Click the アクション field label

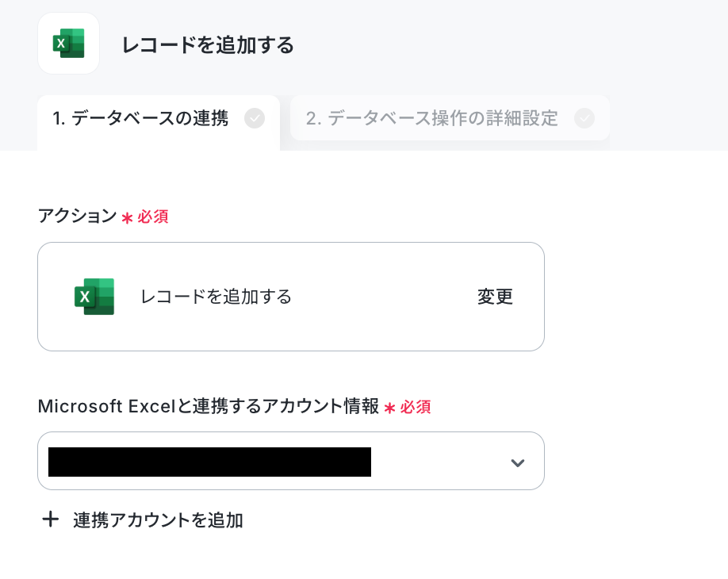pos(78,216)
